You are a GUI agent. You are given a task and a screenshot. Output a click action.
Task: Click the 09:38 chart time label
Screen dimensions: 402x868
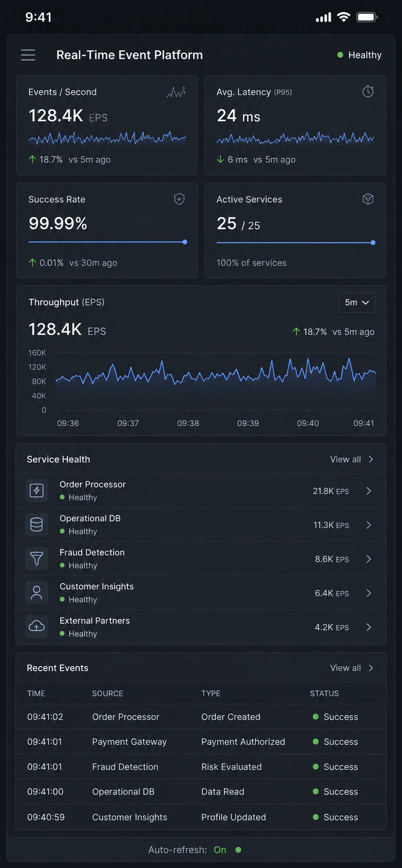[188, 423]
